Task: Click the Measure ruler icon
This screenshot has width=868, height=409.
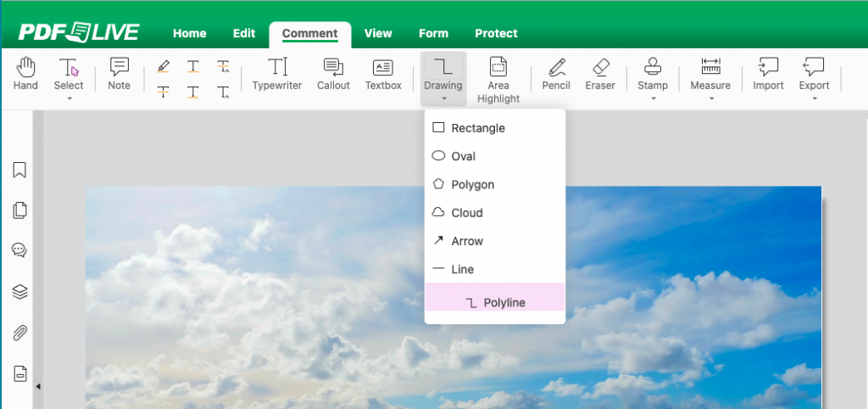Action: (710, 67)
